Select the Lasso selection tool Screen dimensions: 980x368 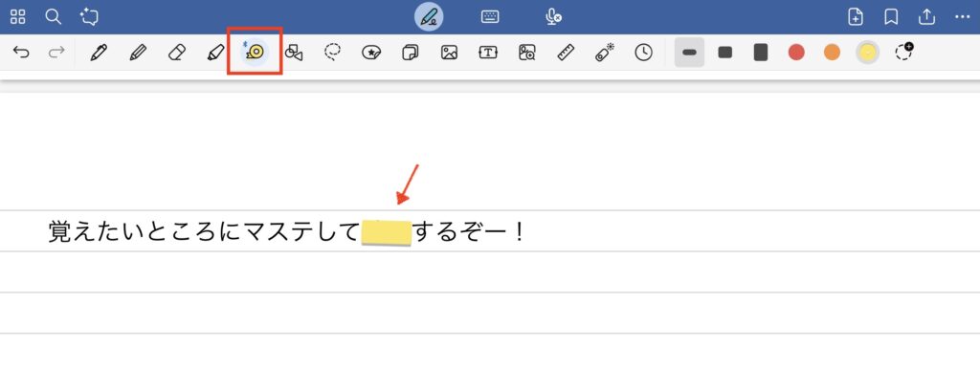[332, 53]
